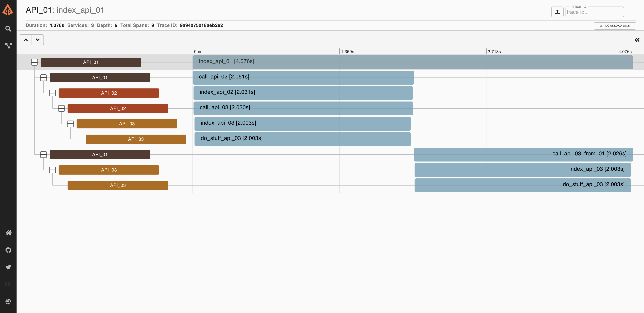The width and height of the screenshot is (644, 313).
Task: Click the home icon in sidebar
Action: click(x=8, y=233)
